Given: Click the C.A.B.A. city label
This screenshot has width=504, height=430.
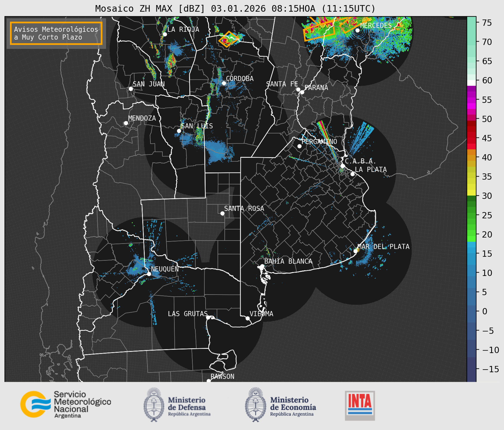Looking at the screenshot, I should 361,161.
